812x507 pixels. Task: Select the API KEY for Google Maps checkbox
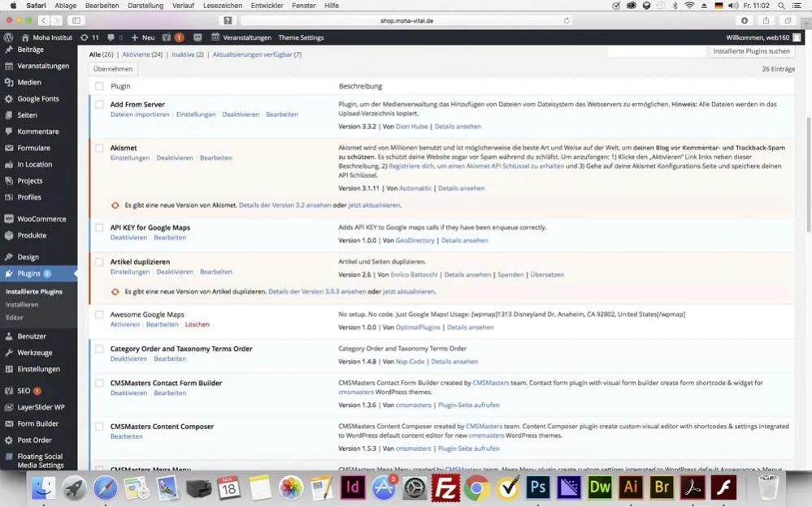(x=99, y=227)
